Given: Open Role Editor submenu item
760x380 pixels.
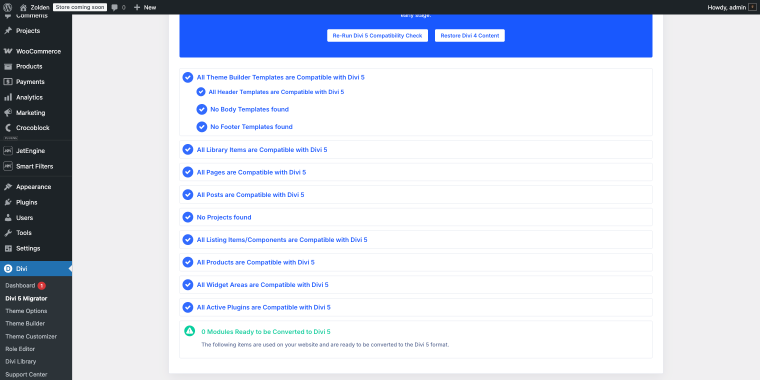Looking at the screenshot, I should pyautogui.click(x=20, y=349).
